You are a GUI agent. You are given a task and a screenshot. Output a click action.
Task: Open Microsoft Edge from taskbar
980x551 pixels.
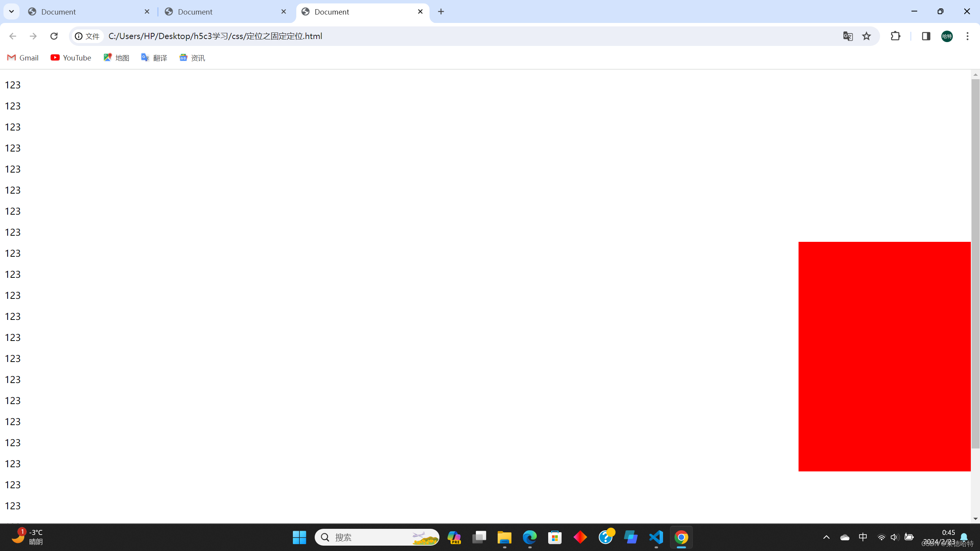(x=530, y=537)
